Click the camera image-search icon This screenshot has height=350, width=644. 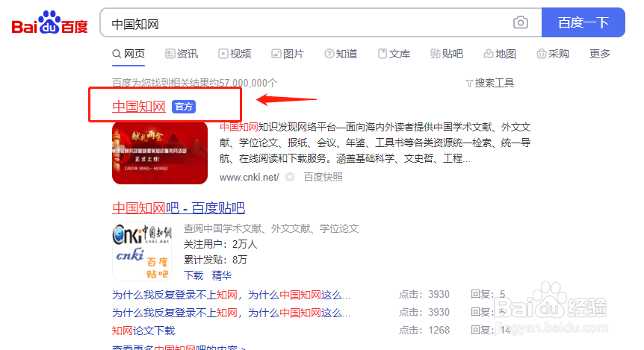(x=521, y=22)
